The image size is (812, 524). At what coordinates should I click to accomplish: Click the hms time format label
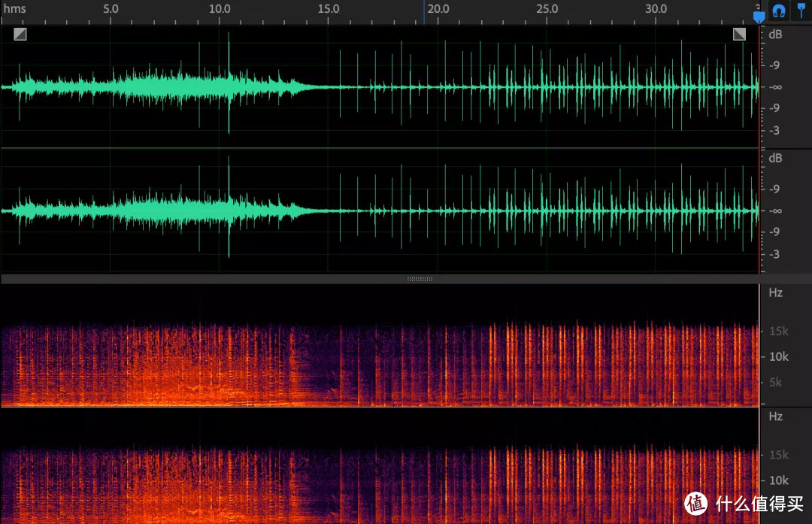14,9
